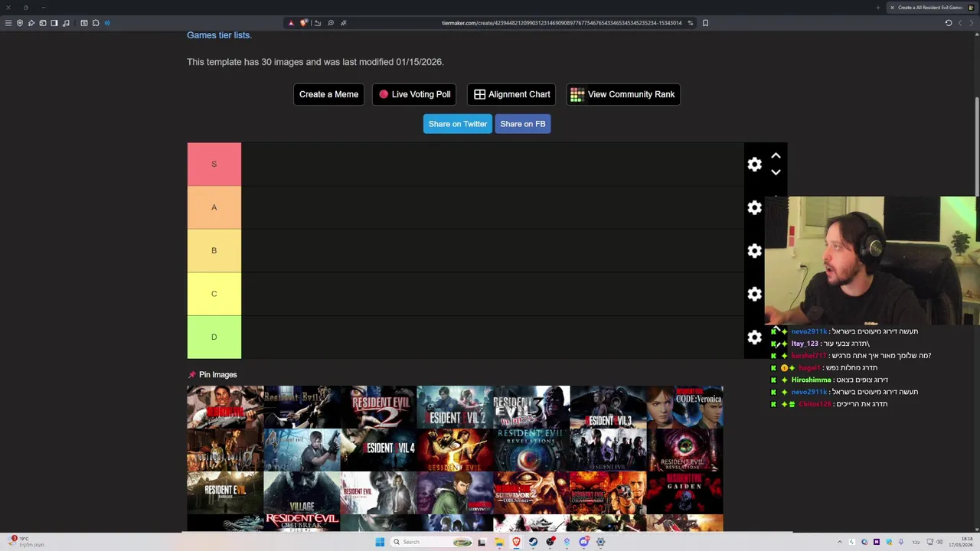This screenshot has height=551, width=980.
Task: Pick the Resident Evil 2 remake thumbnail
Action: 455,407
